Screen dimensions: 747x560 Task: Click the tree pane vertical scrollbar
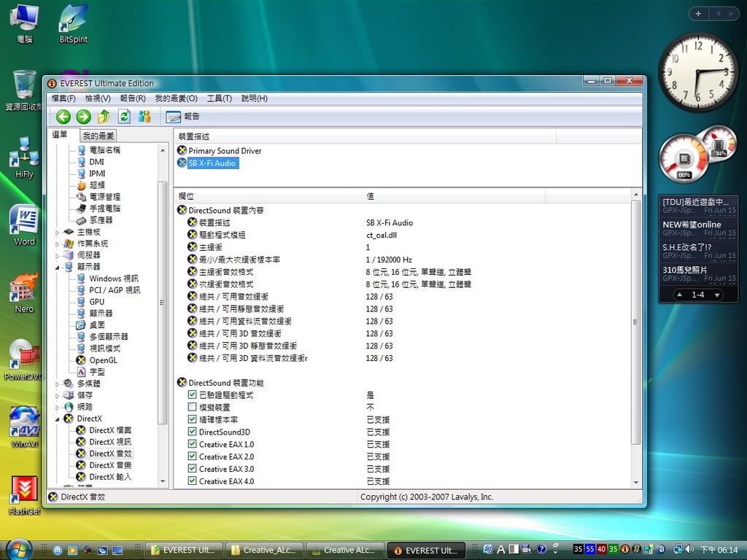click(x=163, y=303)
